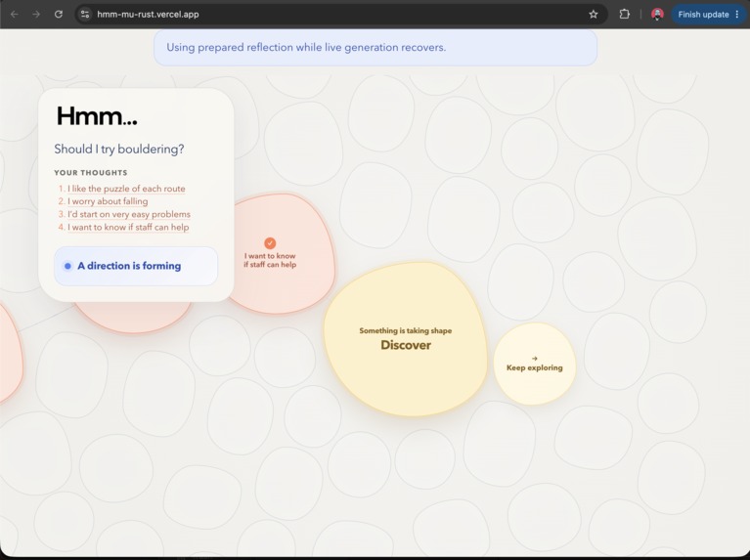
Task: Reload the page
Action: tap(59, 15)
